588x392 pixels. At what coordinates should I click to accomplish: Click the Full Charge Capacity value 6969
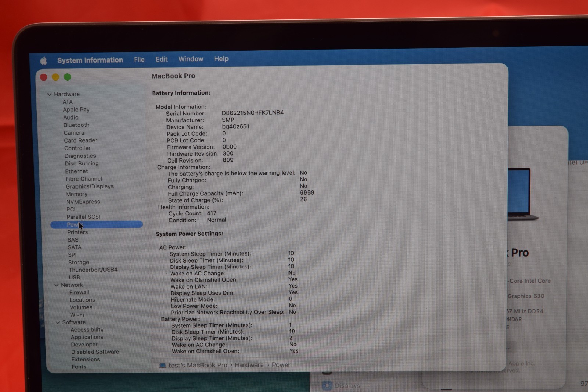307,193
